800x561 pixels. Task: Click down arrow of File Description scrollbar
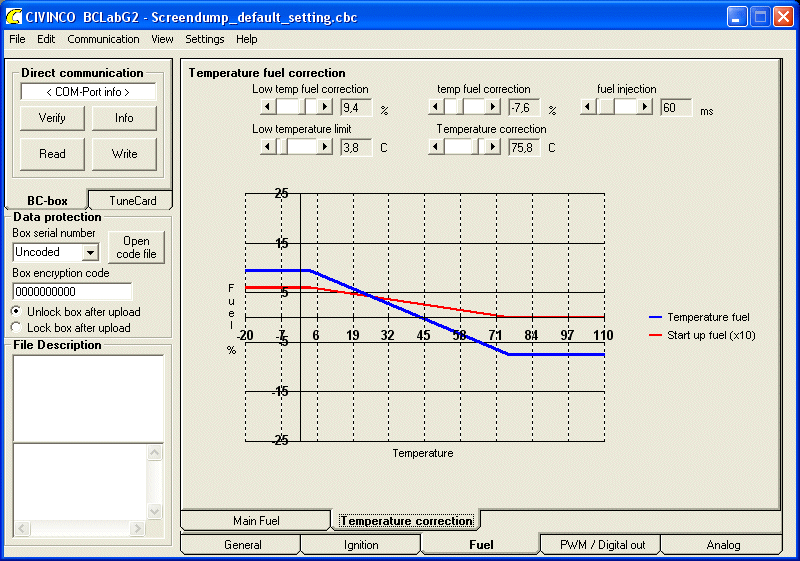155,511
